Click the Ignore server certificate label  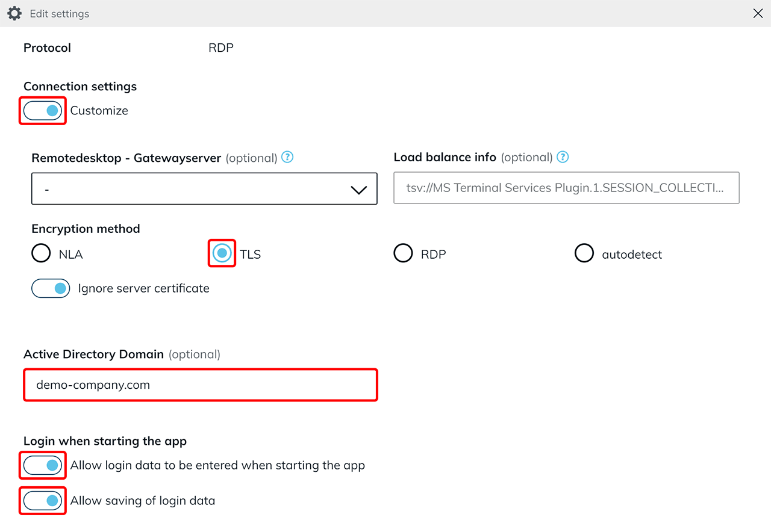click(143, 289)
